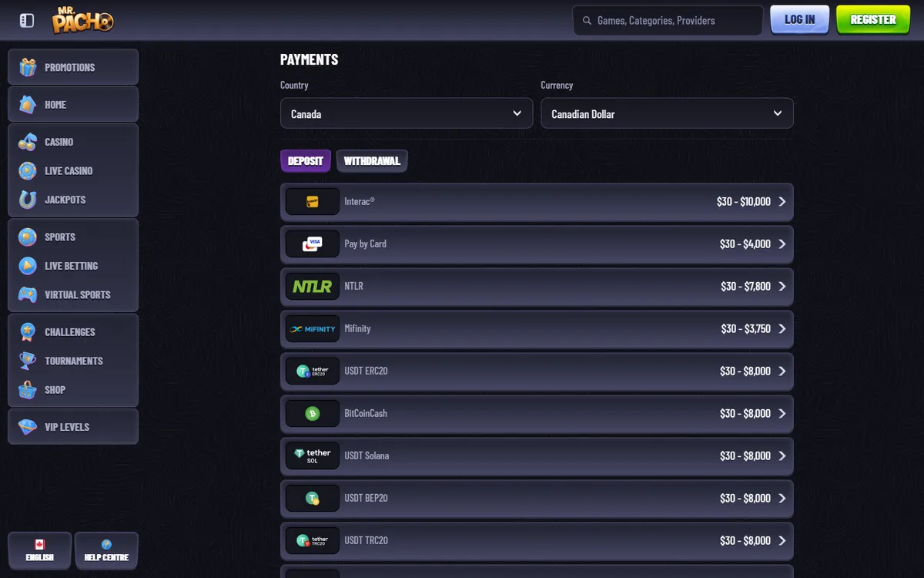This screenshot has height=578, width=924.
Task: Open VIP Levels diamond icon
Action: [x=28, y=427]
